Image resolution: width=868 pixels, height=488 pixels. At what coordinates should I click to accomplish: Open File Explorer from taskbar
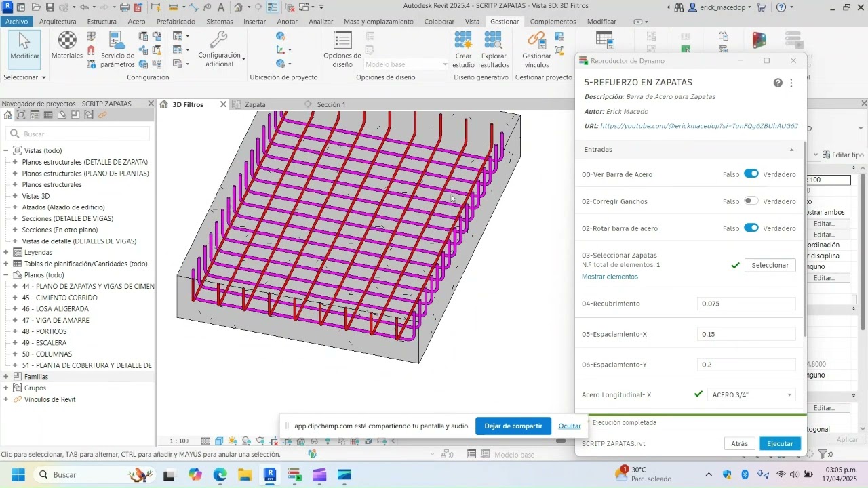(245, 474)
